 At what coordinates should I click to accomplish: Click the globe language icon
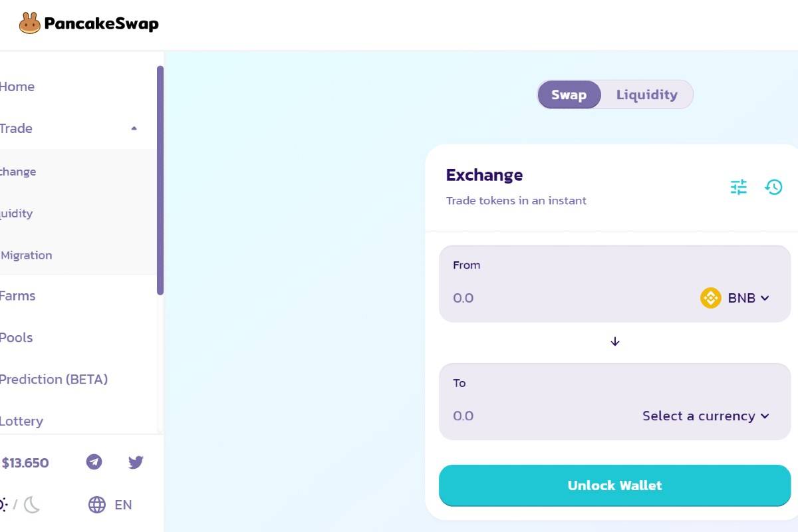pos(97,505)
